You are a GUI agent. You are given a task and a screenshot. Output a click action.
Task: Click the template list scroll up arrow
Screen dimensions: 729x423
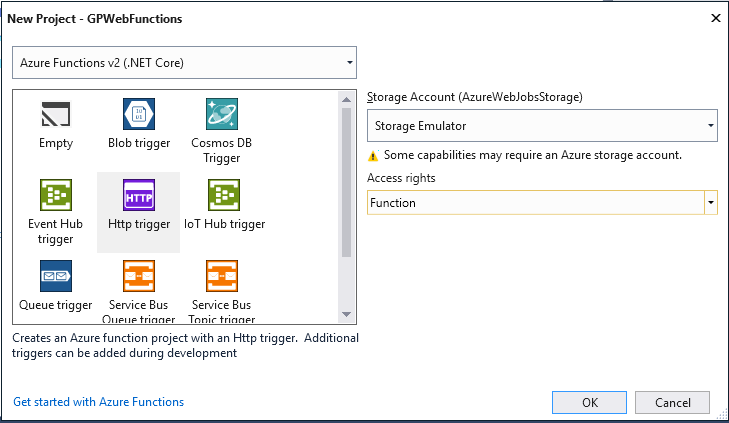(346, 99)
